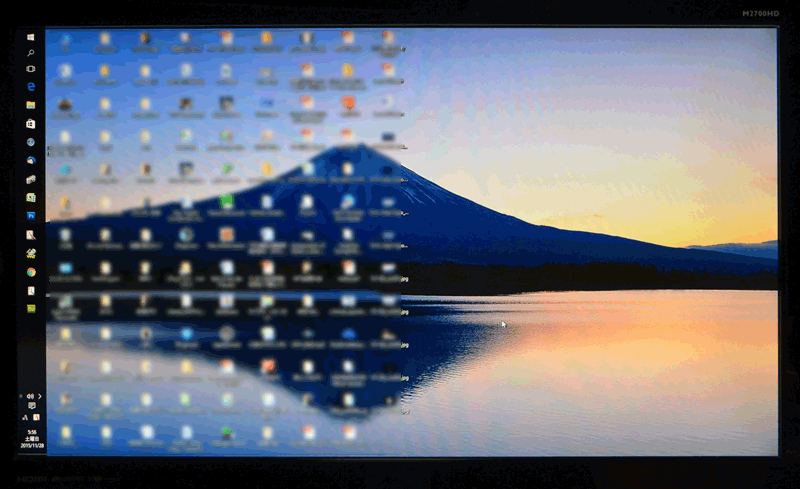Open the volume speaker tray icon
The image size is (800, 489).
tap(30, 396)
